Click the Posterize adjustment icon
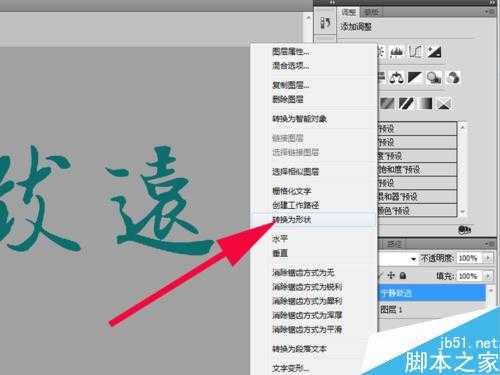The width and height of the screenshot is (500, 375). pos(388,104)
